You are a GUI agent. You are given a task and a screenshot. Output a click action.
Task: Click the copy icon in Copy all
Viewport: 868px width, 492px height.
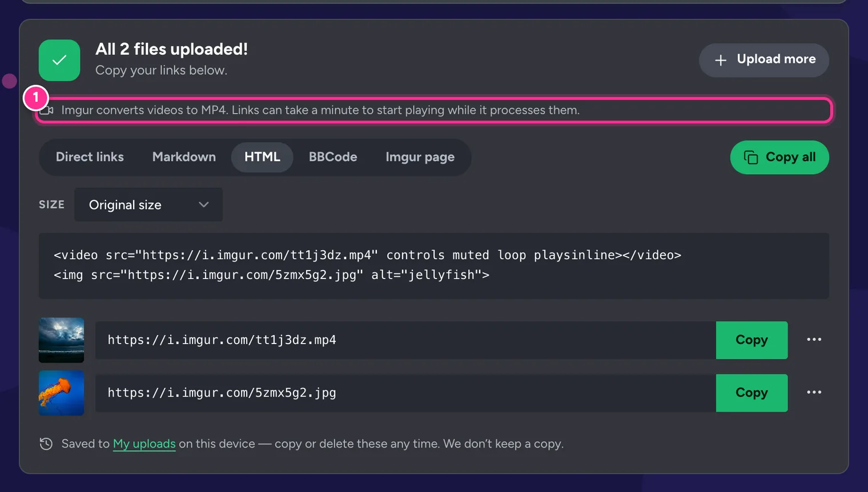751,158
